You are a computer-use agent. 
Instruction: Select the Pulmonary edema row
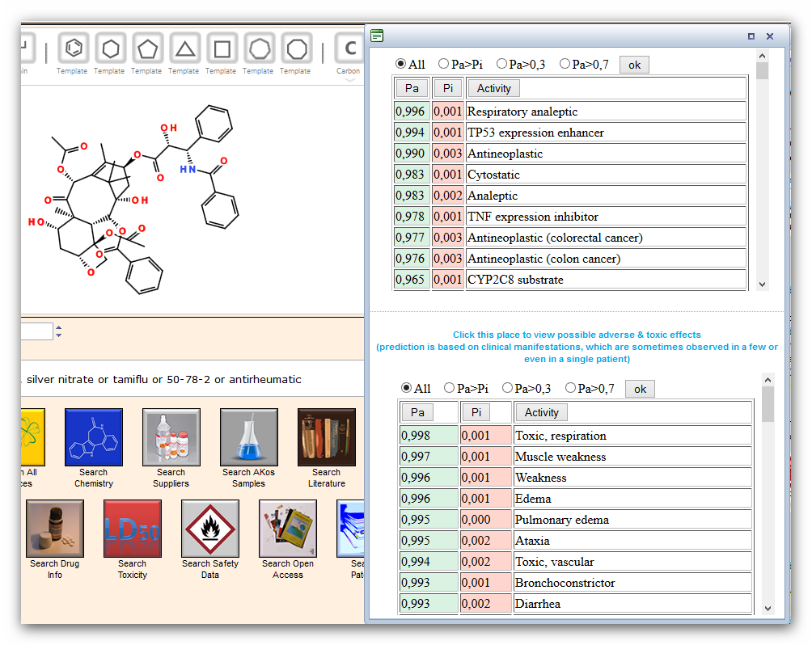coord(576,519)
